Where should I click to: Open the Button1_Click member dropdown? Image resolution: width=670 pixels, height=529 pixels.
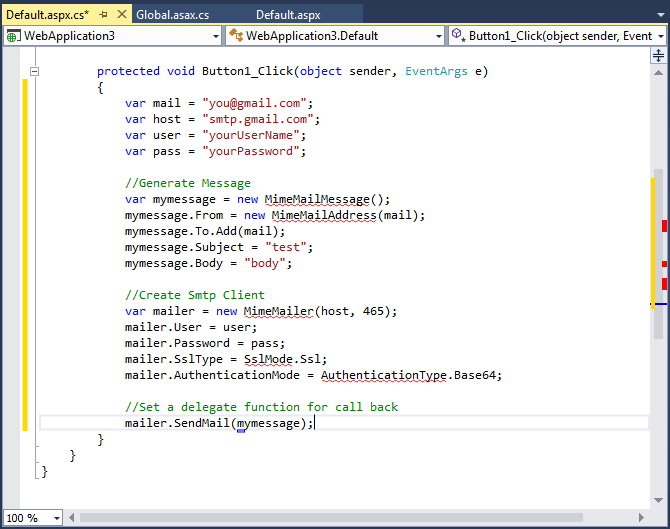click(661, 36)
